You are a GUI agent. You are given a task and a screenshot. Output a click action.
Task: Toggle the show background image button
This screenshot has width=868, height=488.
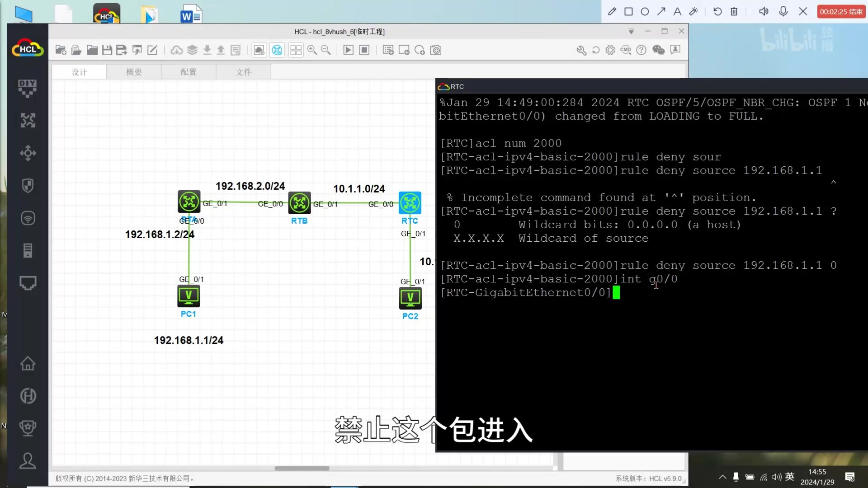(x=259, y=50)
